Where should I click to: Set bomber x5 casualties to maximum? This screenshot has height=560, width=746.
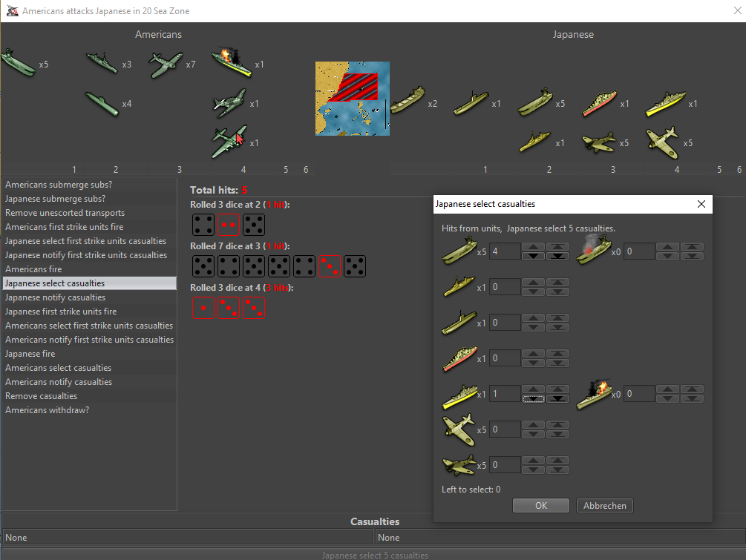pyautogui.click(x=557, y=461)
